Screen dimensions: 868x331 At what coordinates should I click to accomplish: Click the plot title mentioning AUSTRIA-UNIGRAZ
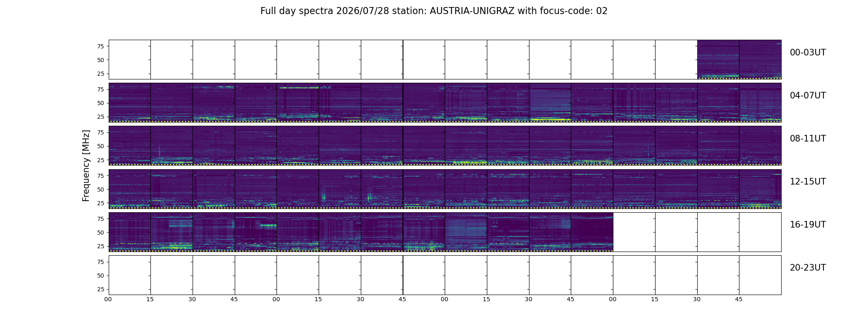434,11
